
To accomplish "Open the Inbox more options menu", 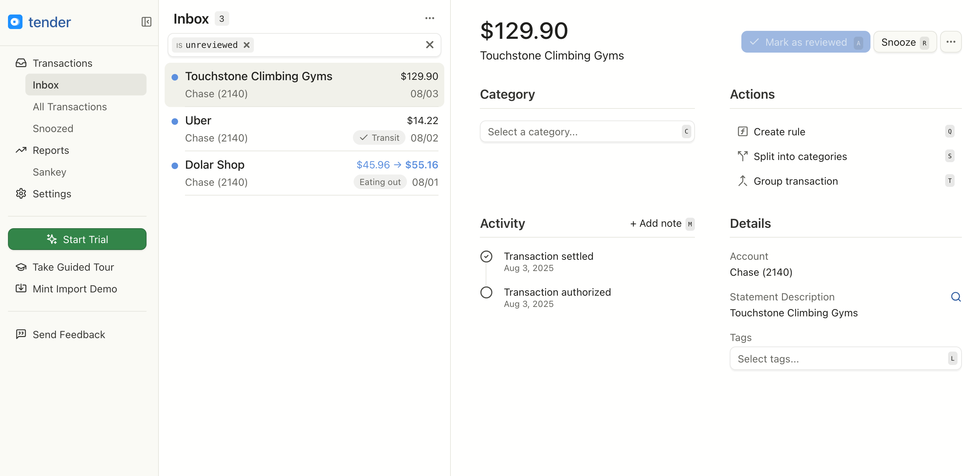I will (x=429, y=18).
